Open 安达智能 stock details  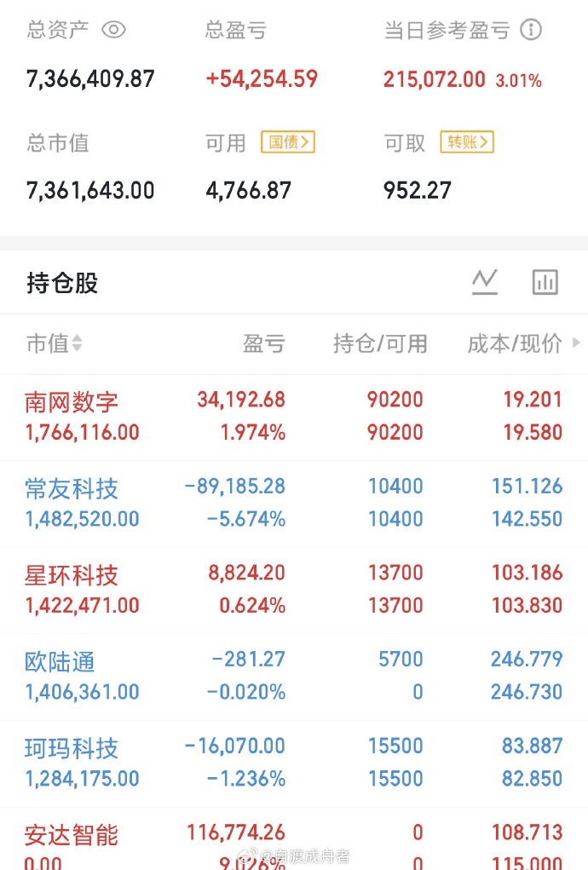coord(71,834)
